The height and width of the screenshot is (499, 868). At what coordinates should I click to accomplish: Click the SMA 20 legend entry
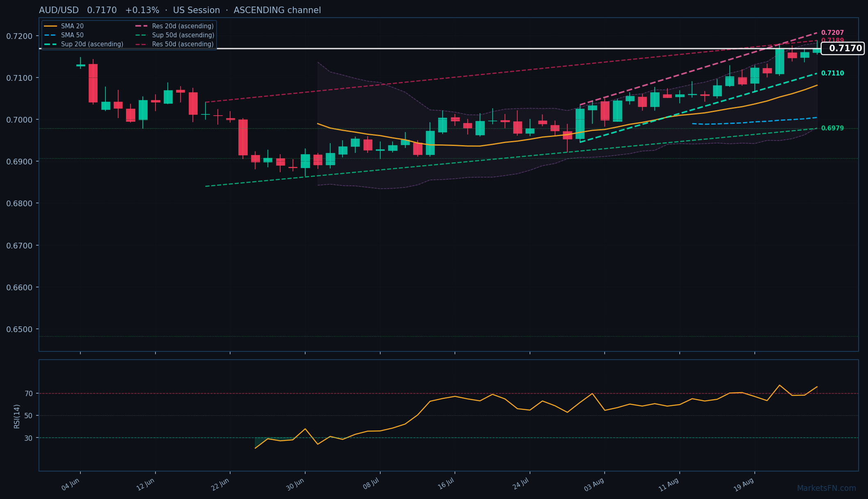pos(64,26)
